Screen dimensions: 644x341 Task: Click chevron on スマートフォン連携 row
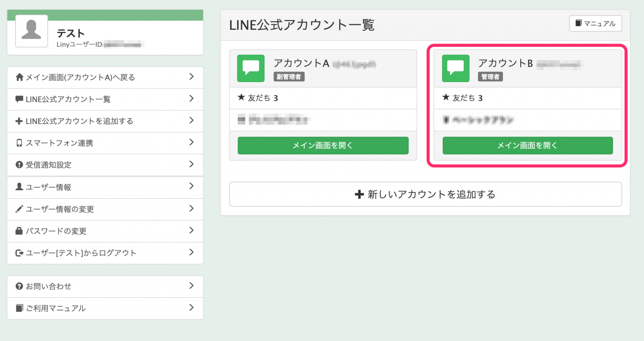[x=192, y=142]
